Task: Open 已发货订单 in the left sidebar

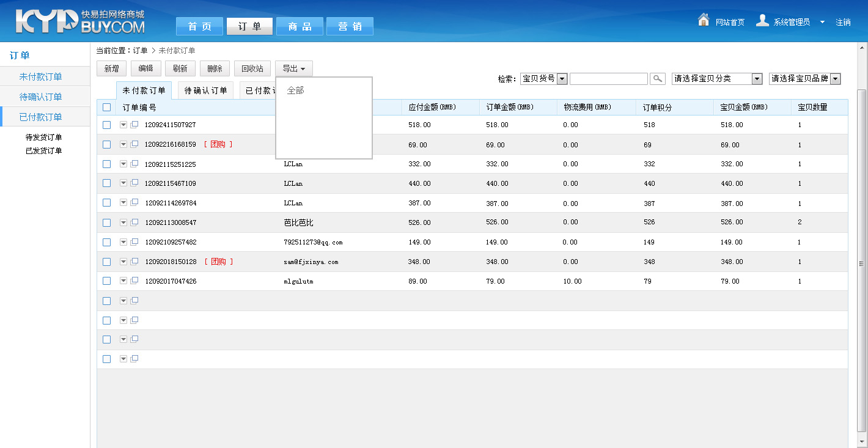Action: (x=43, y=150)
